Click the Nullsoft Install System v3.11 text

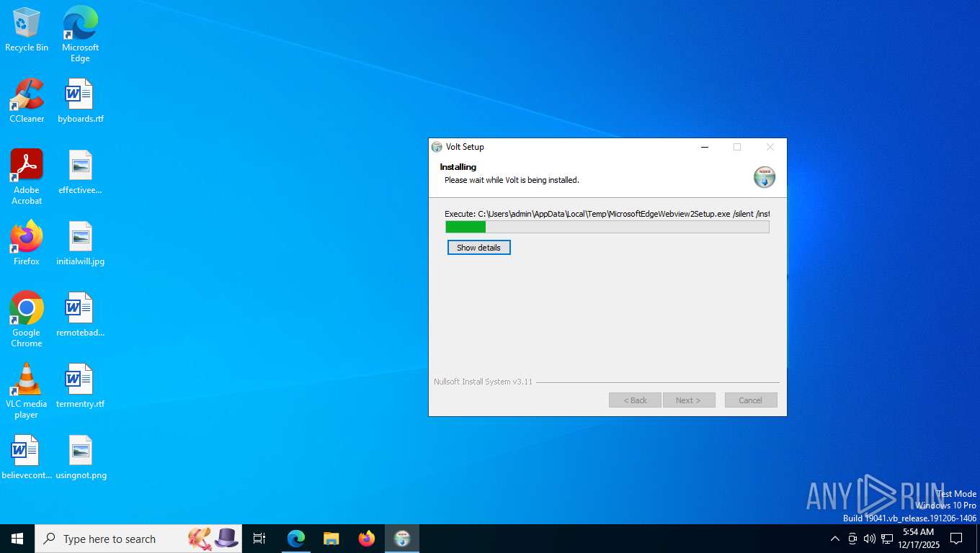[x=483, y=382]
